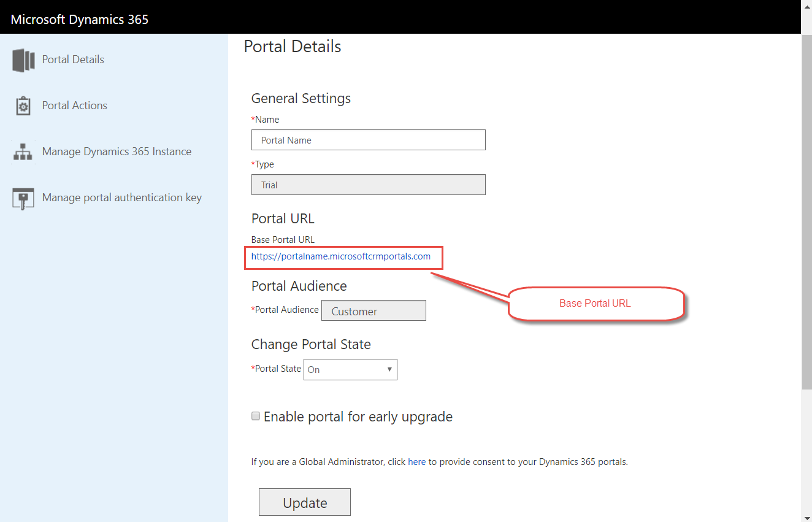Click the Microsoft Dynamics 365 header
The image size is (812, 522).
[x=79, y=19]
